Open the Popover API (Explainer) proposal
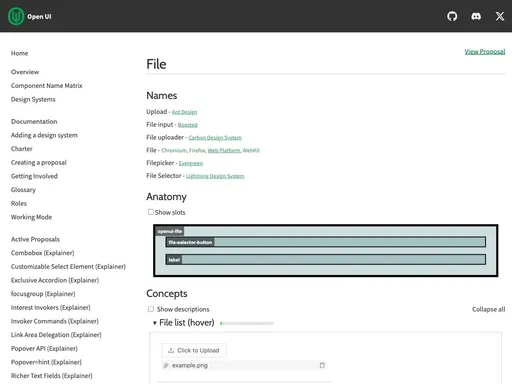This screenshot has height=384, width=512. pyautogui.click(x=44, y=348)
